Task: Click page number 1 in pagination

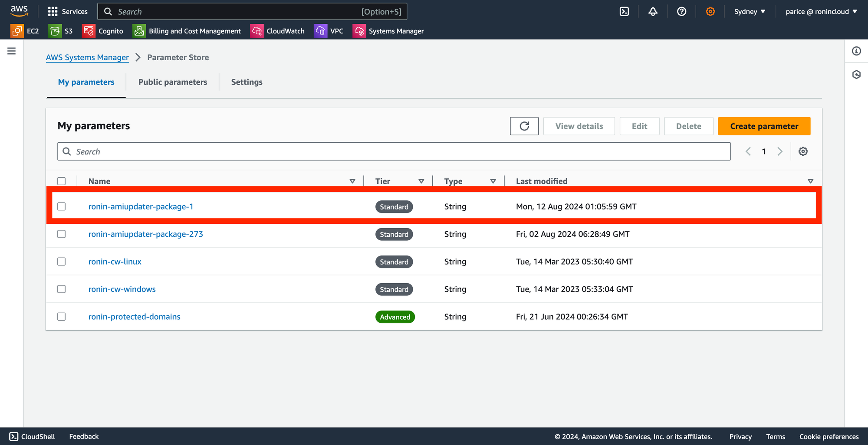Action: coord(764,151)
